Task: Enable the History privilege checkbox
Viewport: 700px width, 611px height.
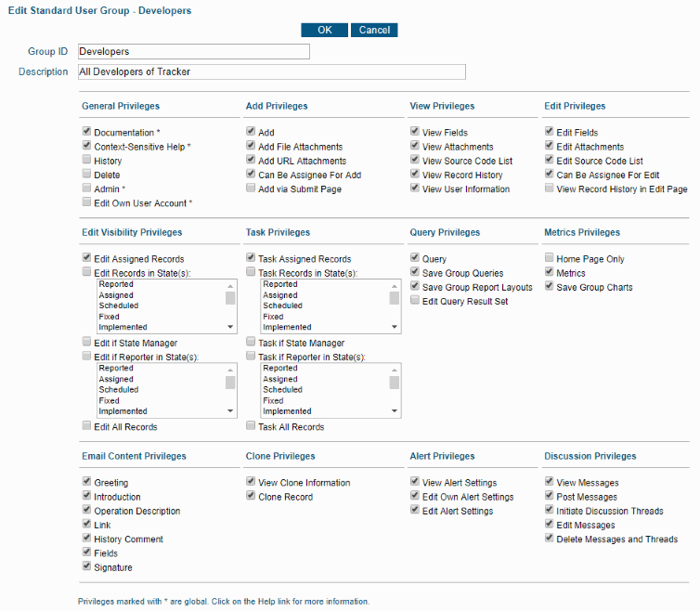Action: point(86,161)
